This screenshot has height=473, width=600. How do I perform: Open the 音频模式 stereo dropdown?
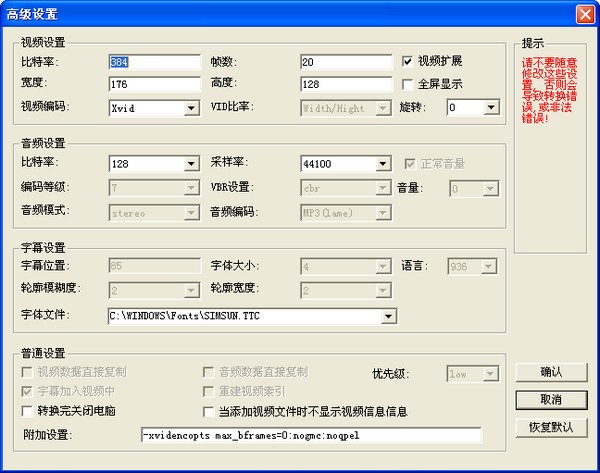click(191, 213)
